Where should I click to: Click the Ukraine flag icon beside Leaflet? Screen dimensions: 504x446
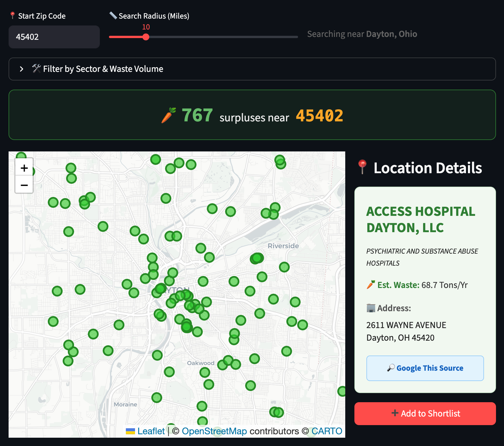click(130, 431)
